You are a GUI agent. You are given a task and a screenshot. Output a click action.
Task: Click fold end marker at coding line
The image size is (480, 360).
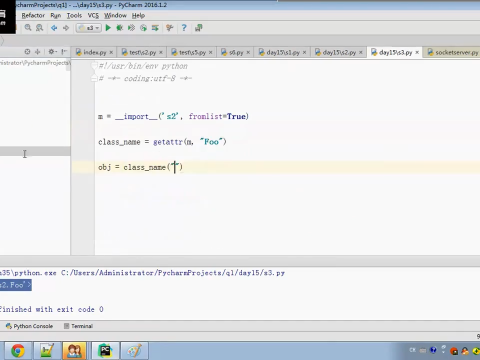click(x=94, y=79)
